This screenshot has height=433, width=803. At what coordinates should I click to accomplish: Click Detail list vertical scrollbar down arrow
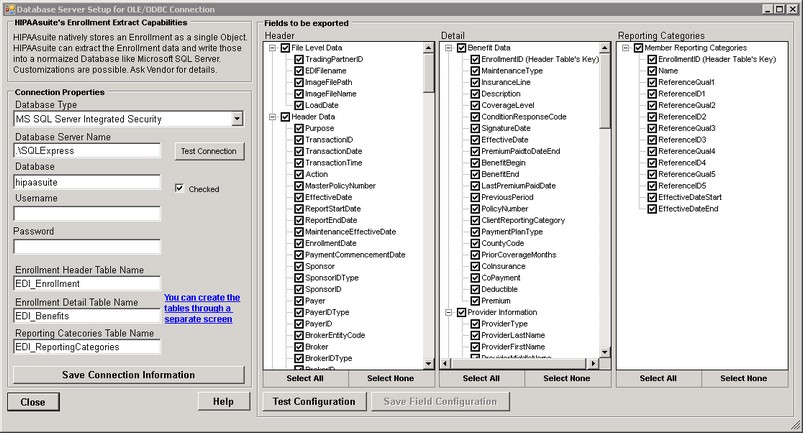[x=605, y=352]
